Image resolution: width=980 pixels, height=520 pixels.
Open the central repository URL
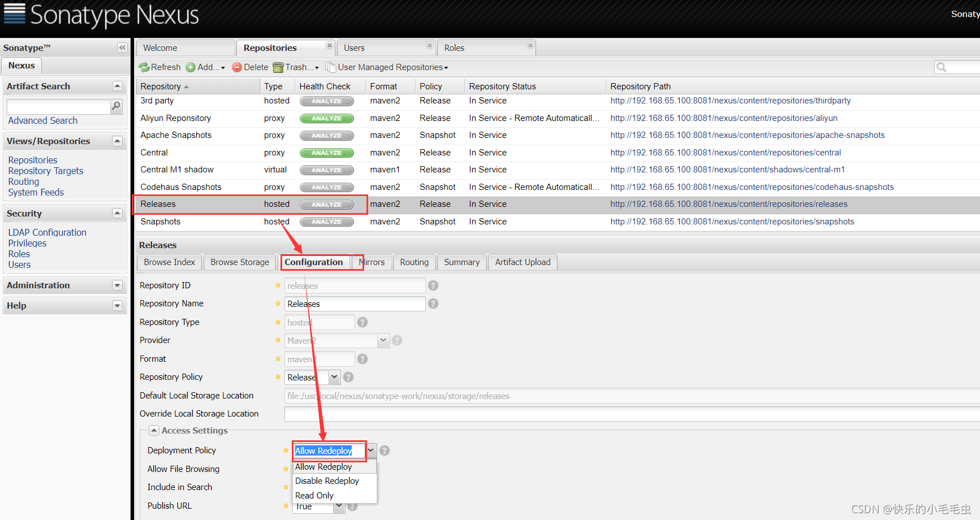(x=726, y=153)
